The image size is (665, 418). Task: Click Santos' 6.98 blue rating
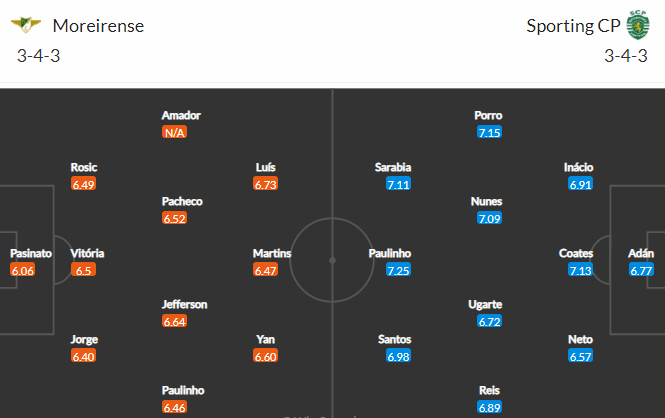(398, 356)
